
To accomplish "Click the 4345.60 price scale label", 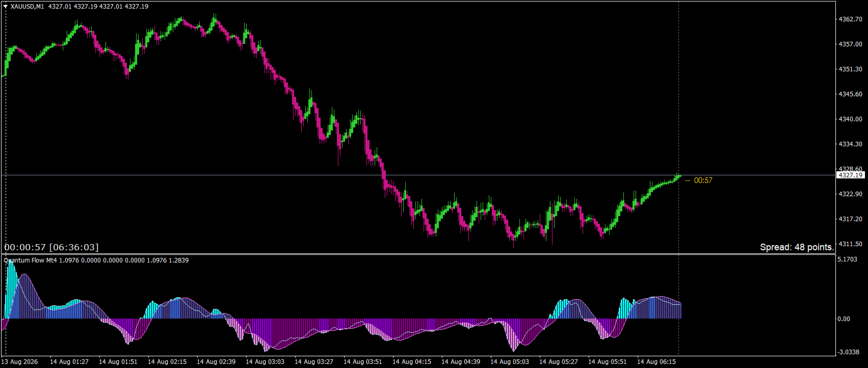I will point(850,94).
